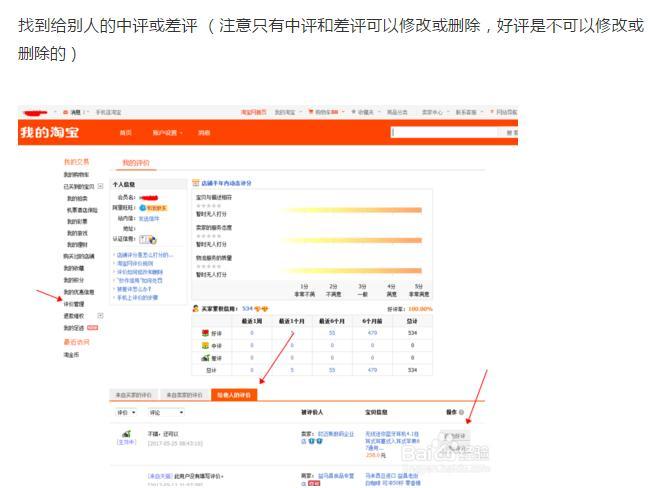Click the 买家累积信用 person icon

[x=196, y=309]
